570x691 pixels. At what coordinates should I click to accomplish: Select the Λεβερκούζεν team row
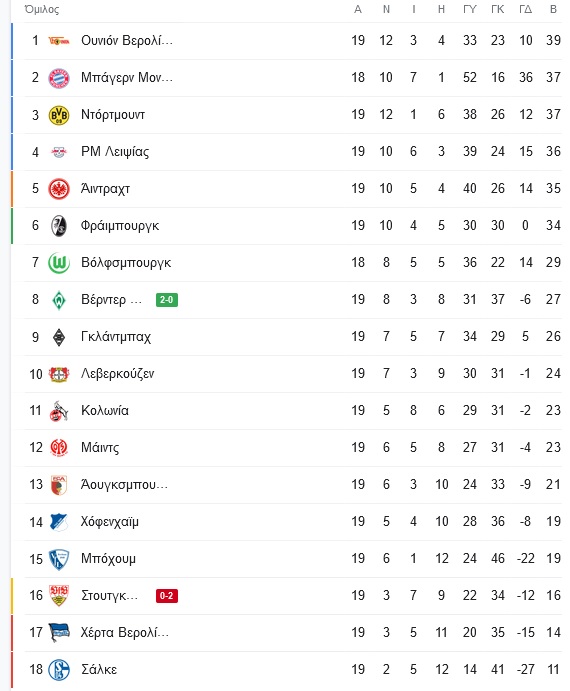click(x=287, y=374)
